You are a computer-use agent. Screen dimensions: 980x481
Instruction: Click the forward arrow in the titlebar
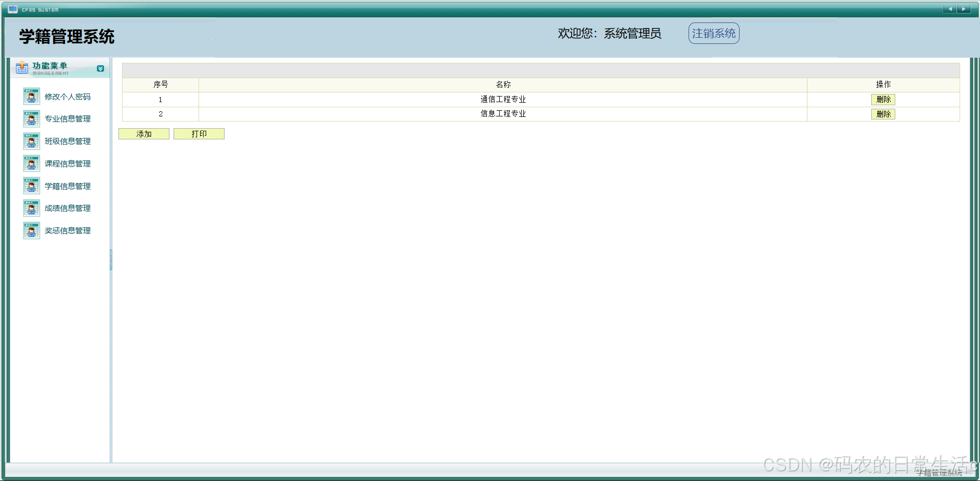pyautogui.click(x=964, y=9)
